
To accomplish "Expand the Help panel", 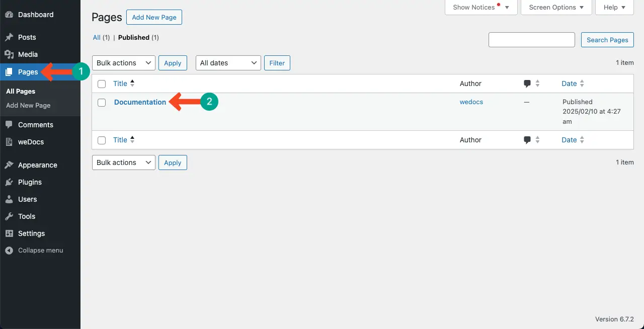I will tap(614, 8).
